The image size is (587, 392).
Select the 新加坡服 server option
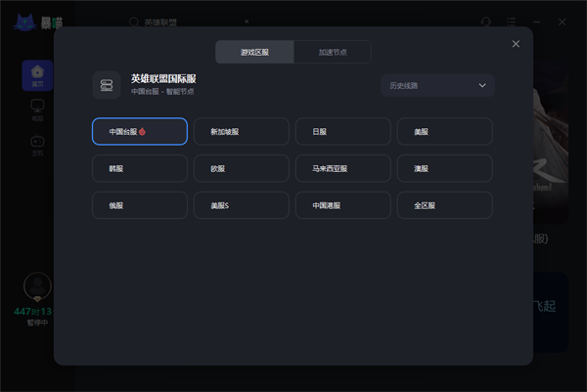click(x=241, y=131)
